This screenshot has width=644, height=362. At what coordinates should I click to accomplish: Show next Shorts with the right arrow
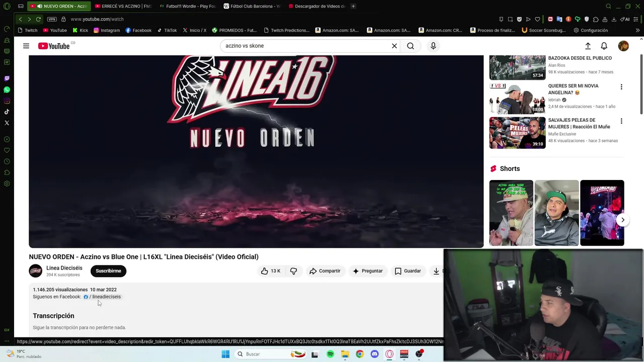[623, 220]
